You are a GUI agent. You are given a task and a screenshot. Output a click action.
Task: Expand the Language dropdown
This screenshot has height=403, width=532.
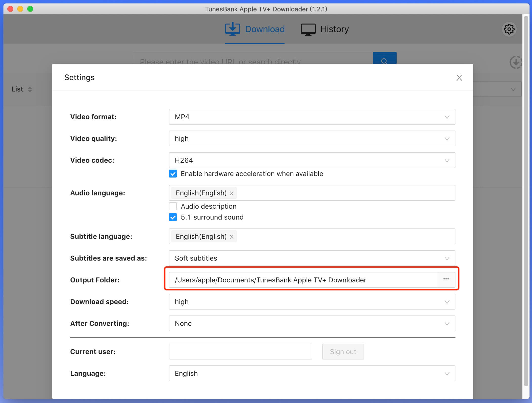pyautogui.click(x=312, y=373)
